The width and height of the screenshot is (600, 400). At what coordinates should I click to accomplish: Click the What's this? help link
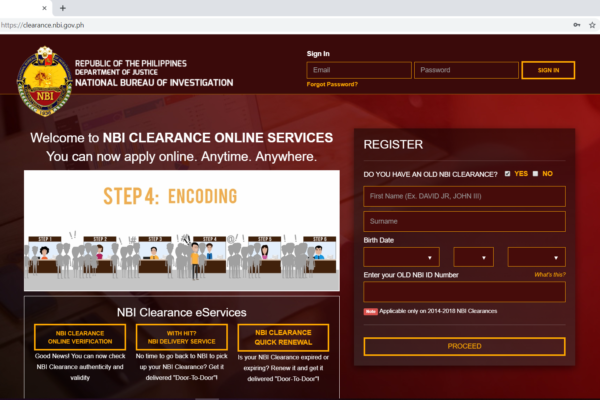click(550, 274)
